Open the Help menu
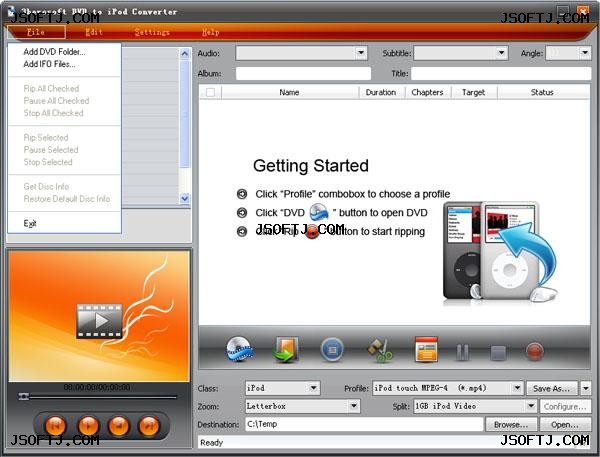This screenshot has width=600, height=457. [210, 32]
